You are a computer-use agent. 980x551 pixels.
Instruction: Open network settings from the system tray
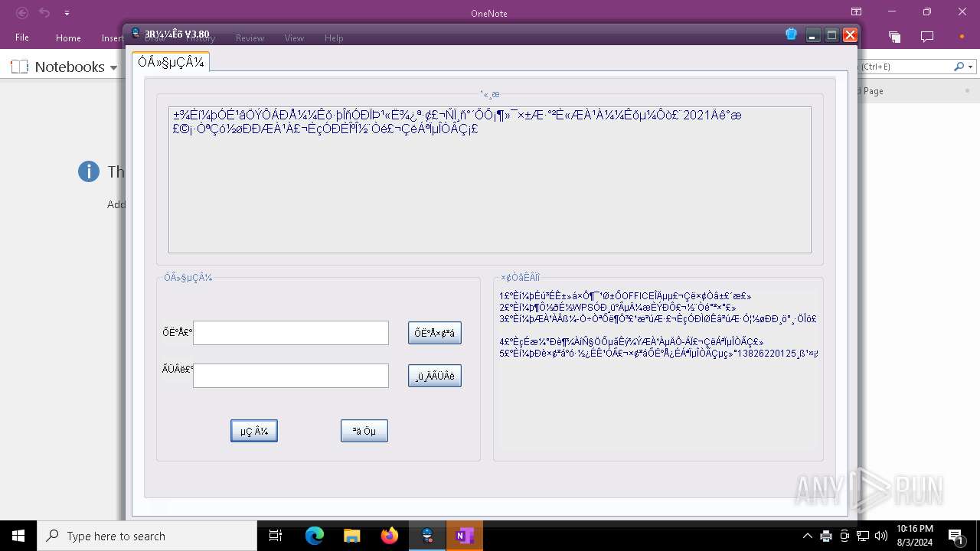tap(863, 536)
